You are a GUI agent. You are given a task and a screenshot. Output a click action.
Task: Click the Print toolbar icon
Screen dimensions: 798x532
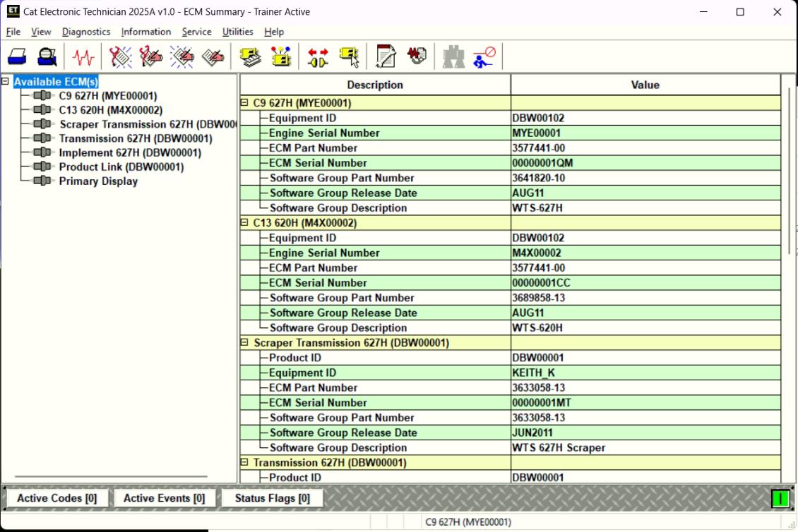coord(17,56)
